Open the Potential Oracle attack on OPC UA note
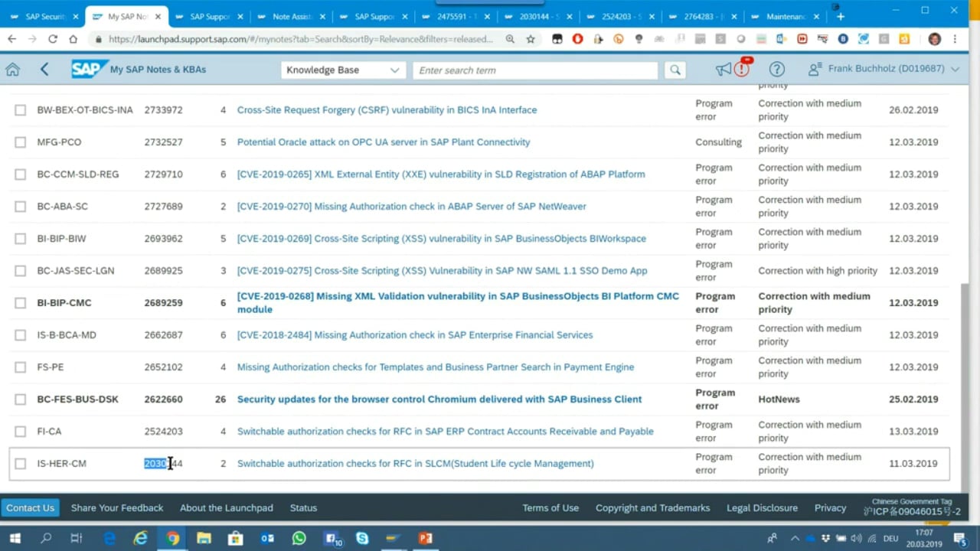 pos(384,142)
